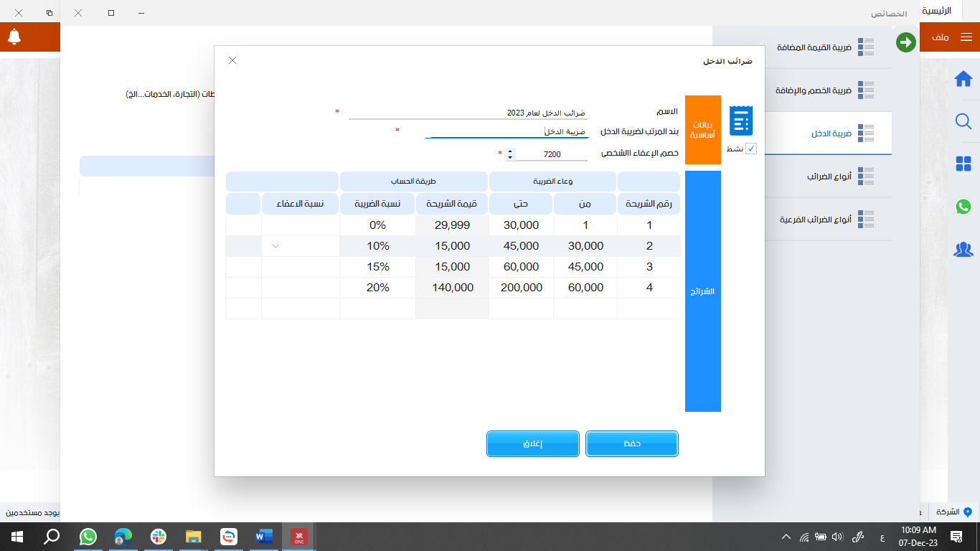Open the search magnifier icon in sidebar
Viewport: 980px width, 551px height.
point(963,121)
